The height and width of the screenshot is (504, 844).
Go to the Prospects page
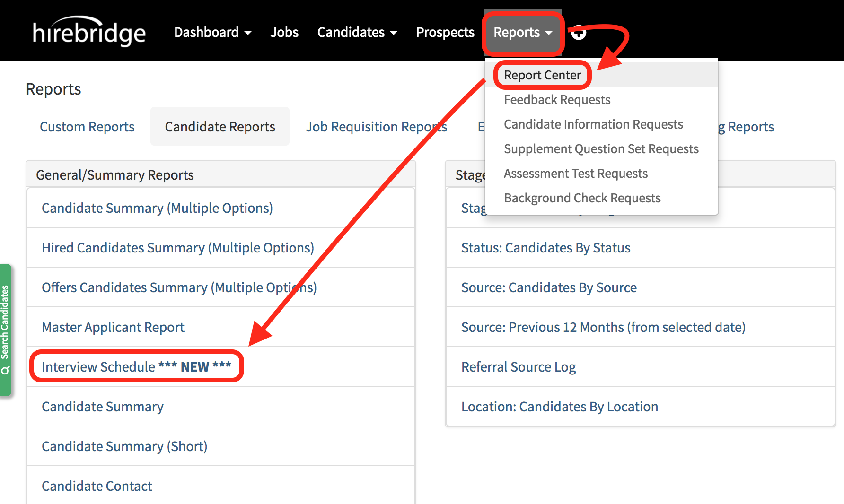(445, 32)
